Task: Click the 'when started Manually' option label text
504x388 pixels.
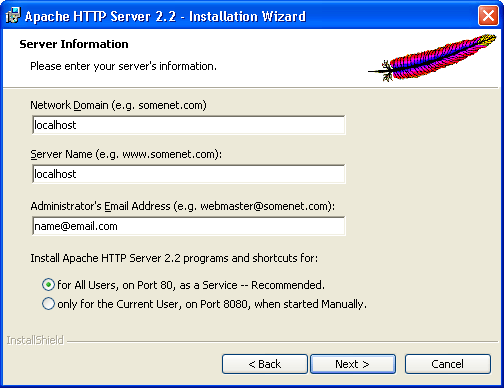Action: (310, 304)
